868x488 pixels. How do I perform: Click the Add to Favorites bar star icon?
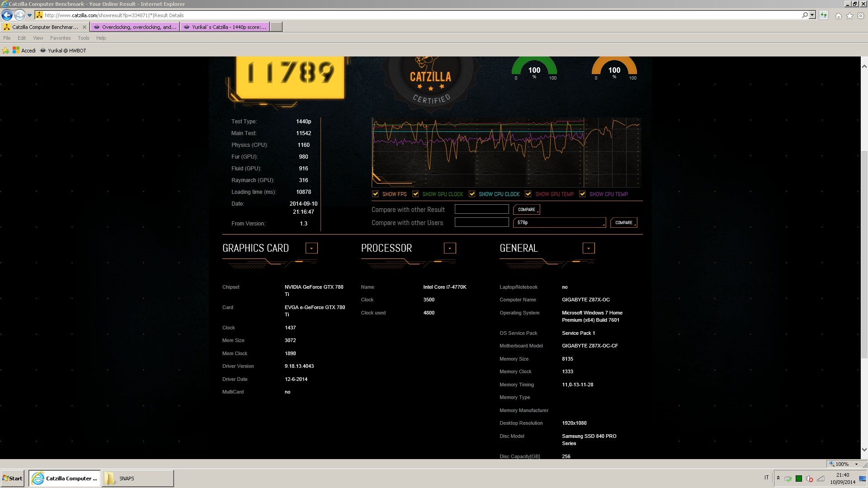tap(5, 51)
